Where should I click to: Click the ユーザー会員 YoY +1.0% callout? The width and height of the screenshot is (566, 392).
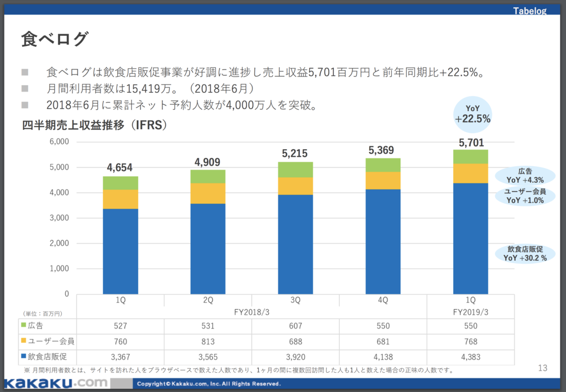(x=525, y=196)
